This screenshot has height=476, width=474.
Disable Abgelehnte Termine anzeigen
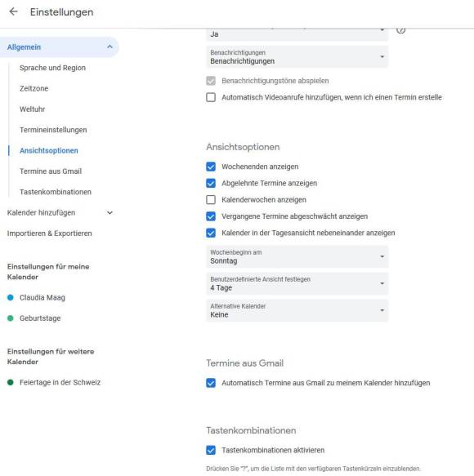click(x=211, y=183)
